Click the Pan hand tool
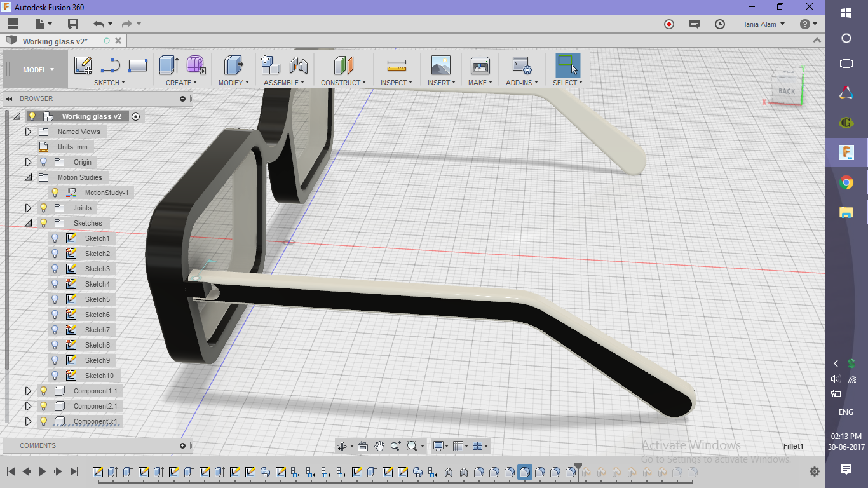The height and width of the screenshot is (488, 868). (379, 446)
